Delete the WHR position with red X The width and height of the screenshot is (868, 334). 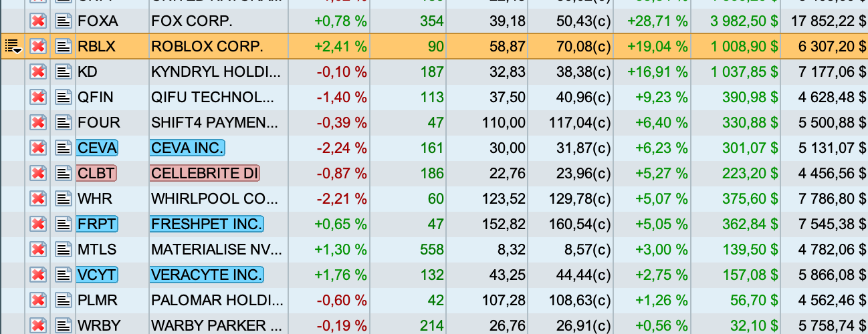tap(38, 199)
